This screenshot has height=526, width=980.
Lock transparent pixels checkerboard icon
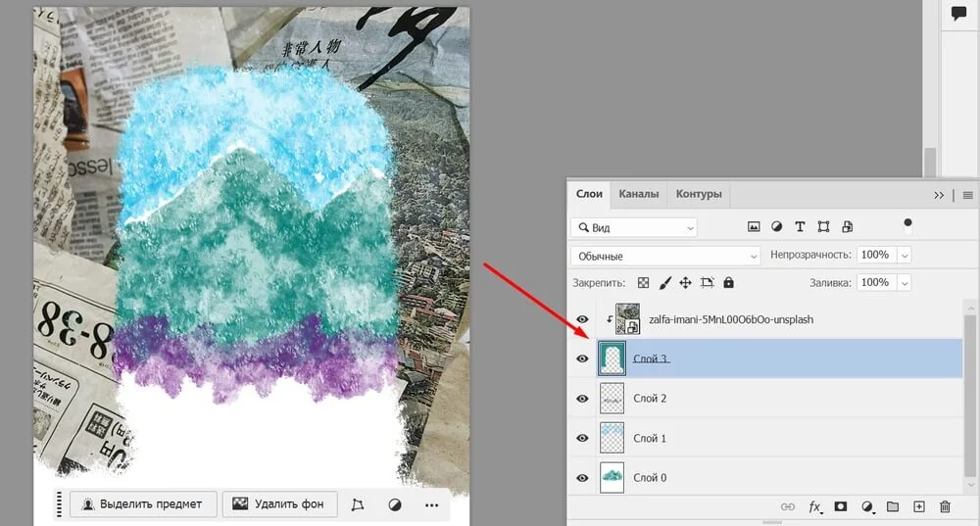pos(644,283)
